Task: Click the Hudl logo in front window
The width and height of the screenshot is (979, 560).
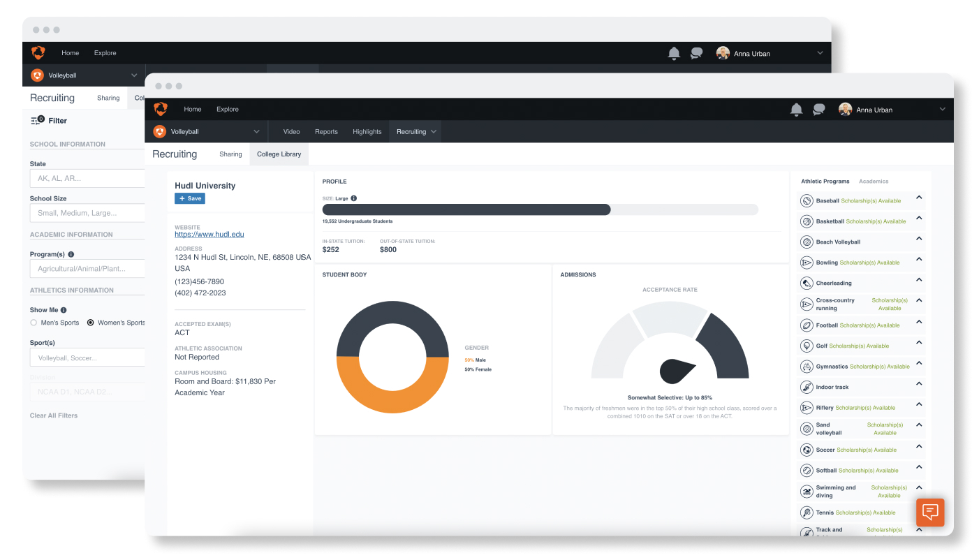Action: [161, 109]
